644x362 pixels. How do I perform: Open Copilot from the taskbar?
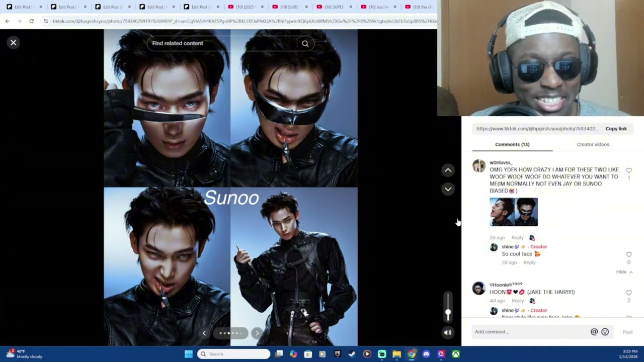pyautogui.click(x=293, y=354)
